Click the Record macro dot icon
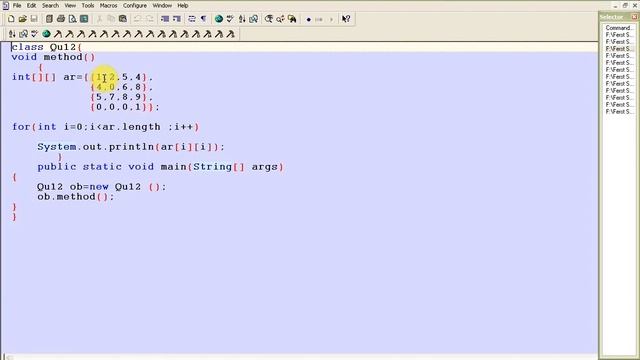 309,19
